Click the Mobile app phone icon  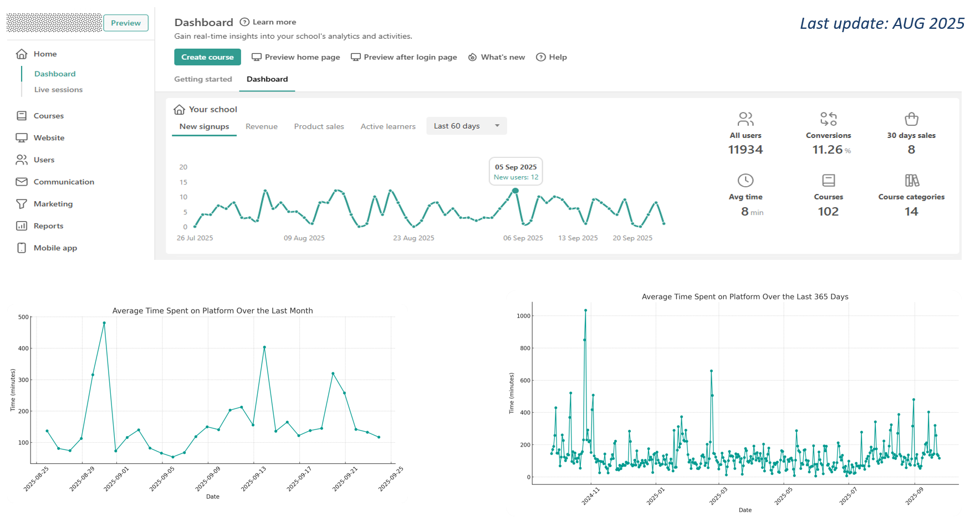(22, 248)
